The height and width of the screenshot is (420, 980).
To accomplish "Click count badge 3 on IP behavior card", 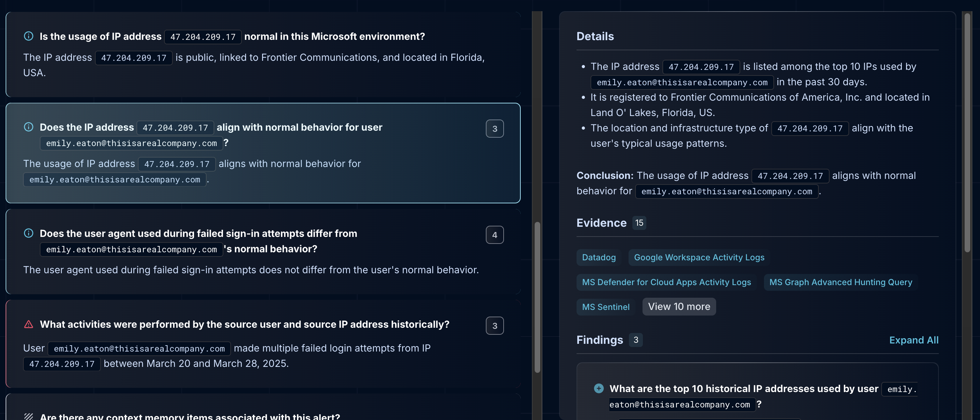I will point(494,129).
